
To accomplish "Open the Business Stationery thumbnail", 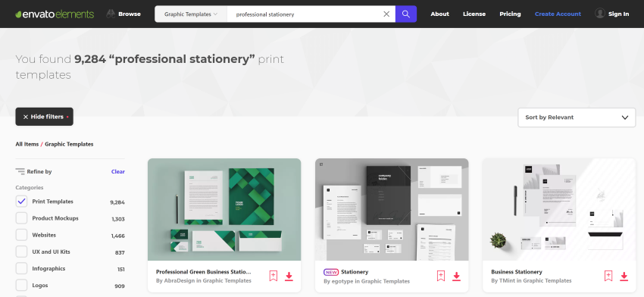I will [x=559, y=210].
